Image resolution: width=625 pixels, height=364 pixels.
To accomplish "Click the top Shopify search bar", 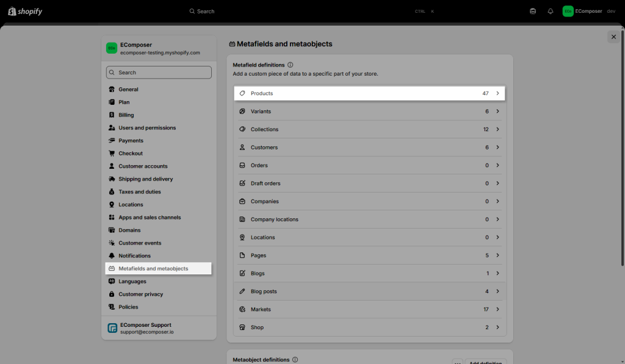I will (x=312, y=11).
